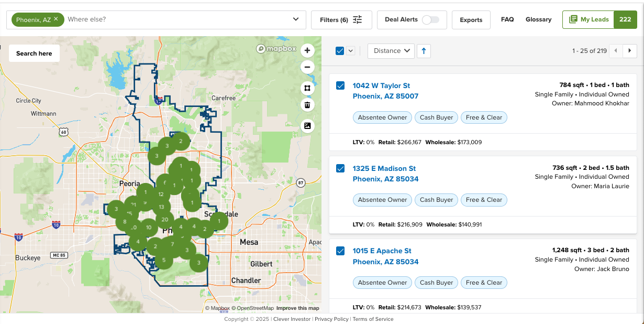Open the bulk select options chevron
Screen dimensions: 644x324
click(x=351, y=51)
